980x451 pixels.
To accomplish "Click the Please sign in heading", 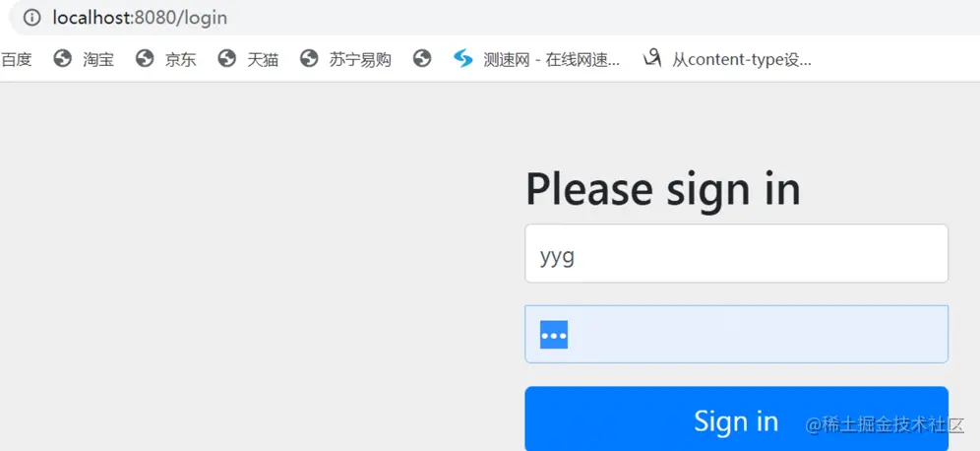I will 662,190.
